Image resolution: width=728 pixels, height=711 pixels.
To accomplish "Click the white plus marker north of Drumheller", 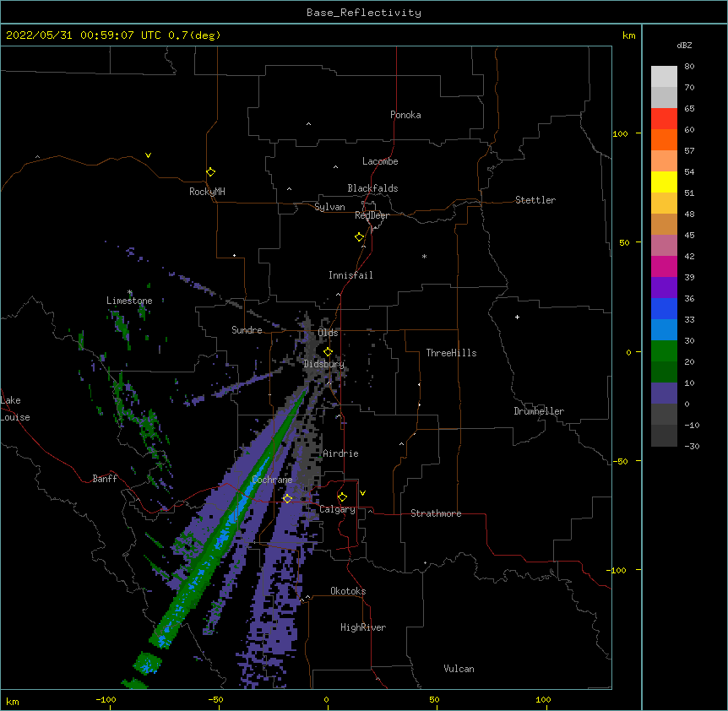I will click(x=517, y=317).
